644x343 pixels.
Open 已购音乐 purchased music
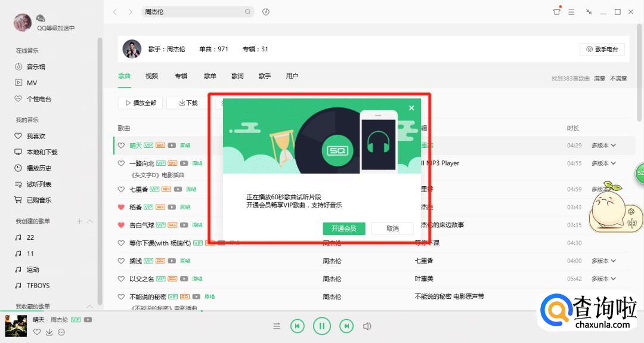[x=33, y=200]
